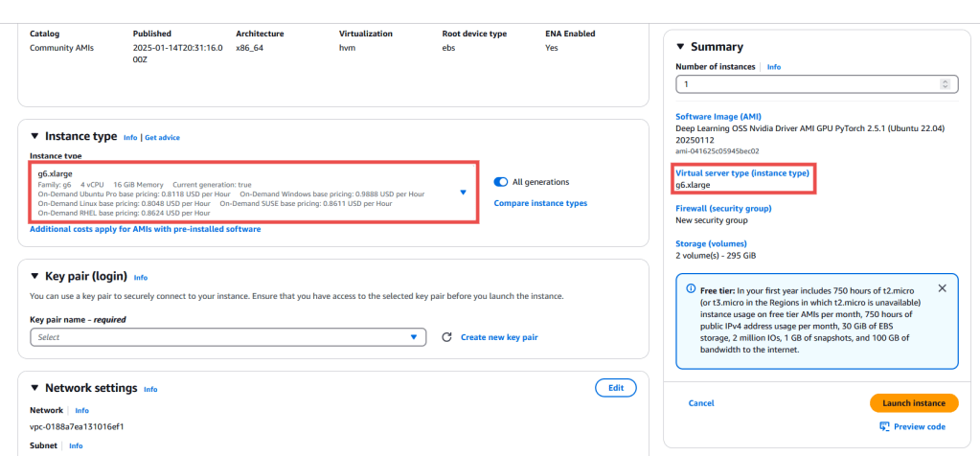This screenshot has width=980, height=456.
Task: Open Compare instance types link
Action: pyautogui.click(x=540, y=203)
